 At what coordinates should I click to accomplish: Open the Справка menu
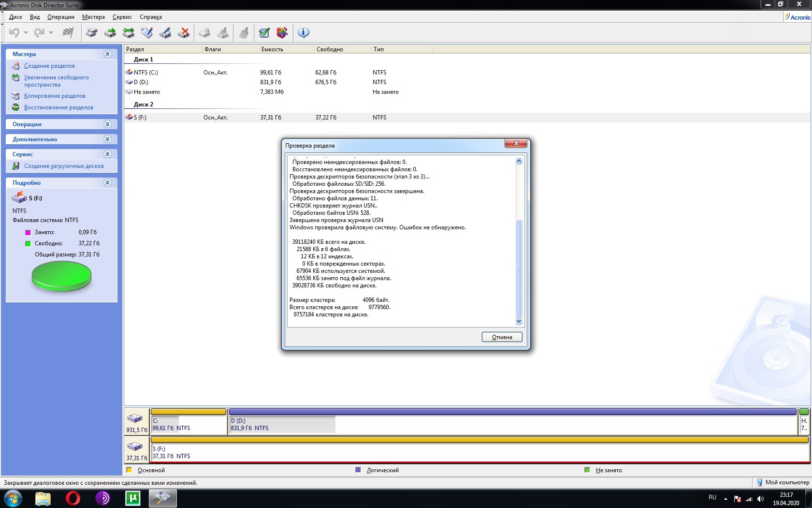tap(151, 17)
